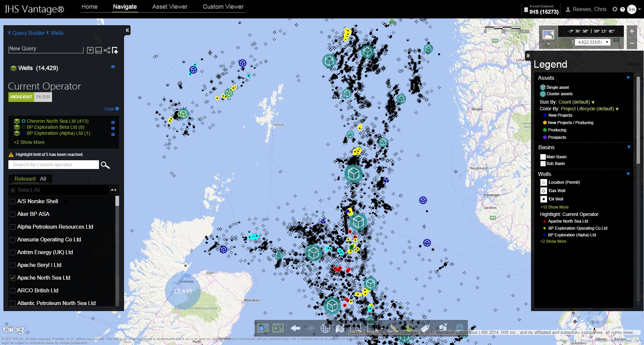The width and height of the screenshot is (644, 345).
Task: Click the clear selection map tool
Action: tap(263, 328)
